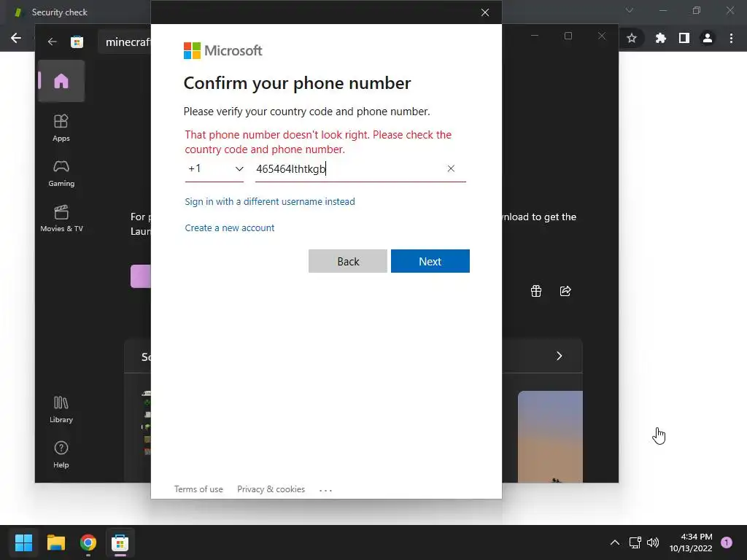The image size is (747, 560).
Task: Open Google Chrome from the taskbar
Action: (88, 542)
